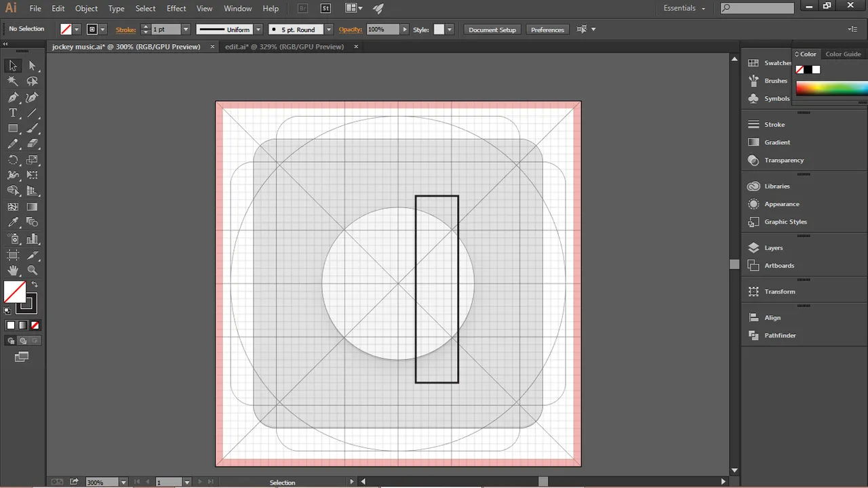The height and width of the screenshot is (488, 868).
Task: Open the Opacity panel link
Action: 351,29
